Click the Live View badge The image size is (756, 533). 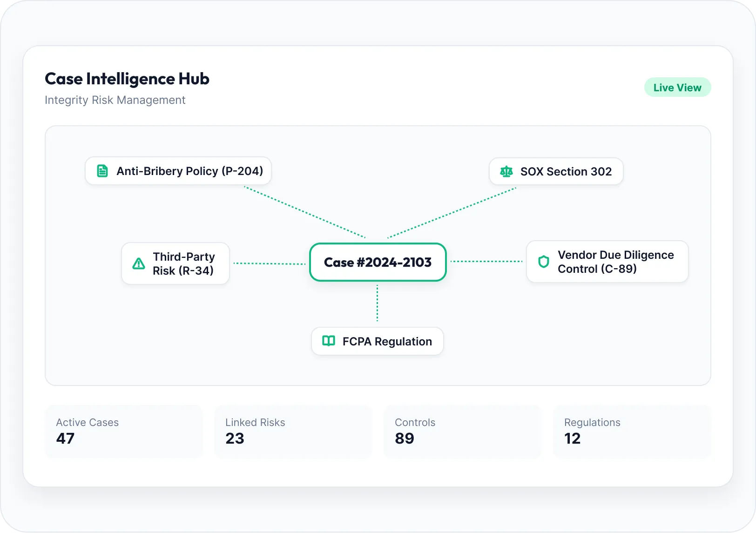pos(677,88)
